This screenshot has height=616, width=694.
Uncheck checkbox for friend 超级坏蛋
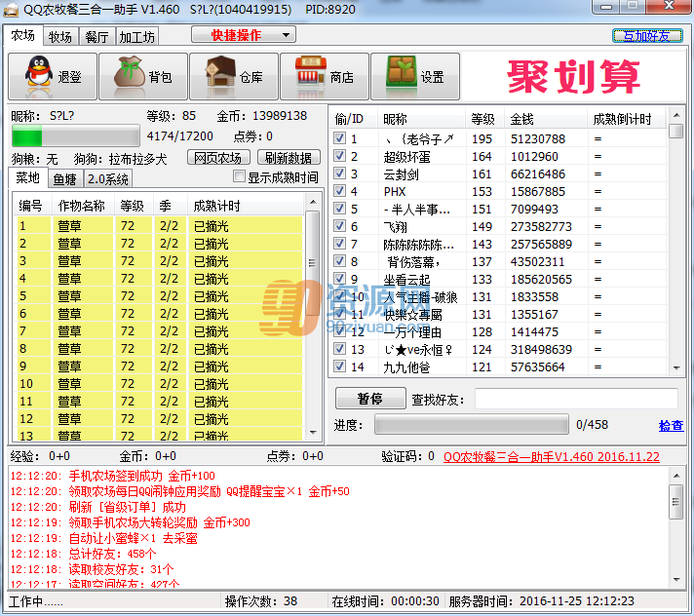point(339,156)
